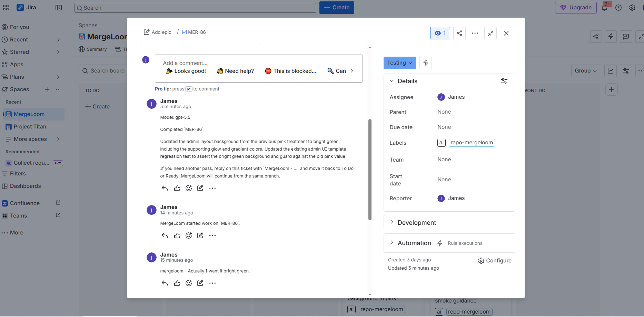Click Configure below the details panel
This screenshot has height=317, width=644.
495,261
